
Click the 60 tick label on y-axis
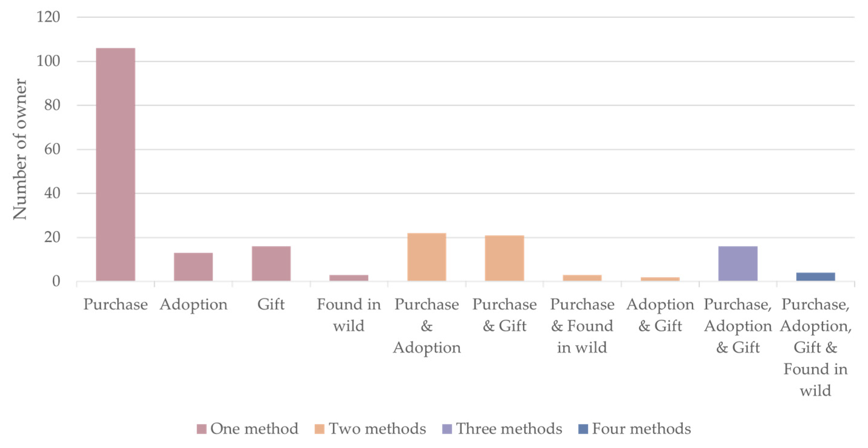point(52,149)
